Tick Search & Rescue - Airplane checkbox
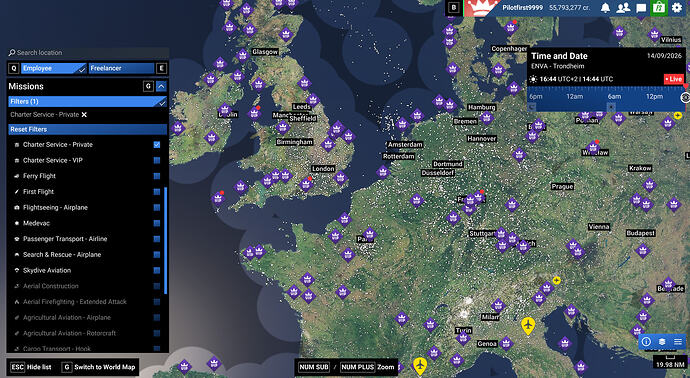The image size is (690, 378). point(157,255)
